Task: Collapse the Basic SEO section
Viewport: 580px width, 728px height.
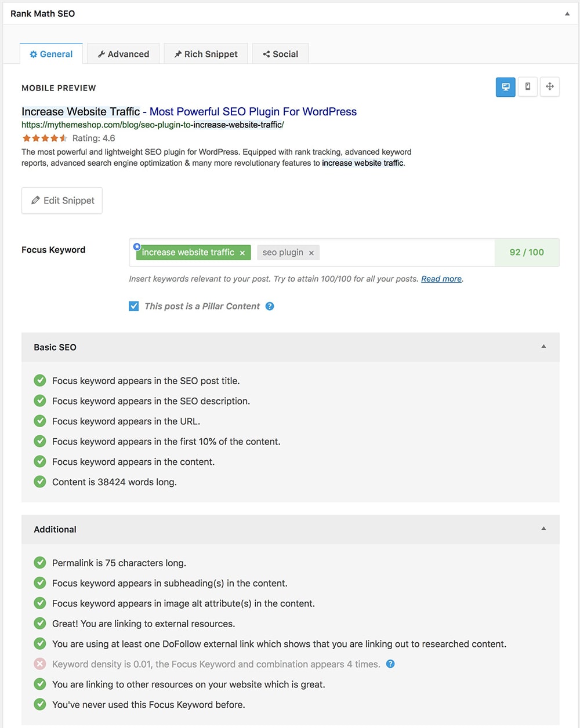Action: pos(543,347)
